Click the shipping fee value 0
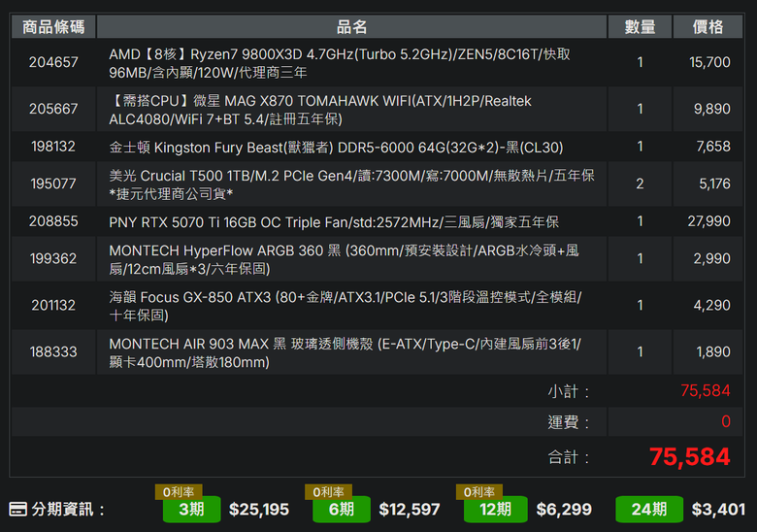Image resolution: width=757 pixels, height=532 pixels. 726,421
